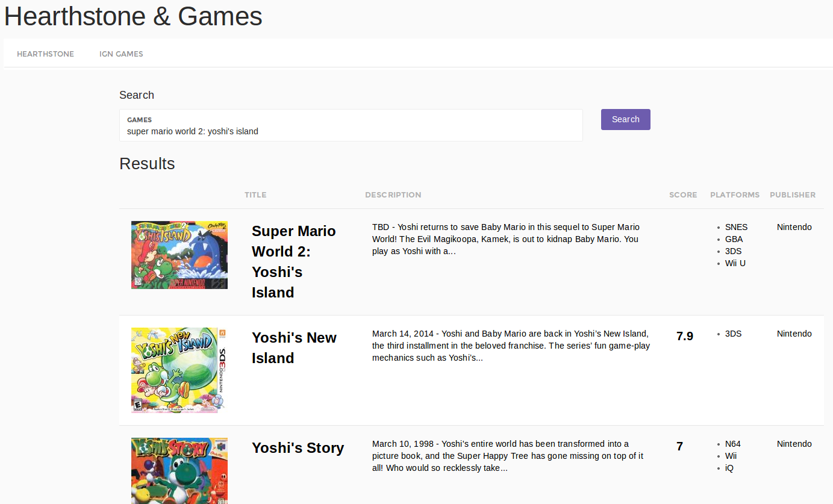
Task: Click the 7.9 score value
Action: point(685,336)
